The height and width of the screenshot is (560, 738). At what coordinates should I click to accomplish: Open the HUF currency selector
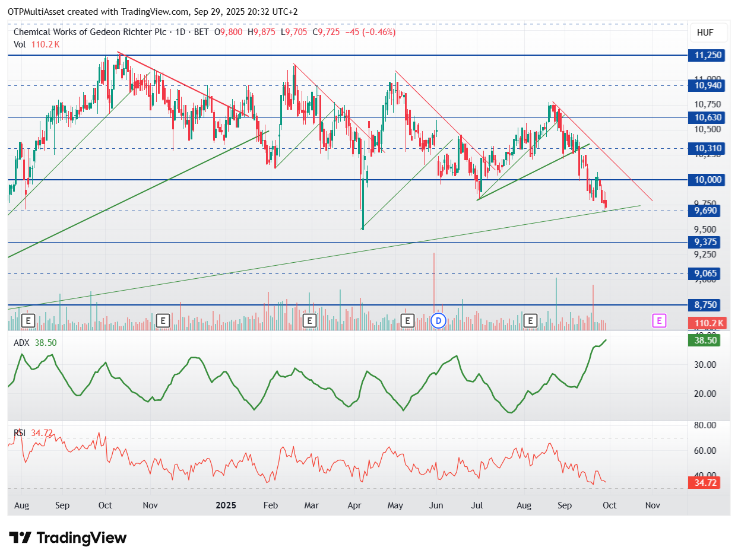(x=705, y=33)
